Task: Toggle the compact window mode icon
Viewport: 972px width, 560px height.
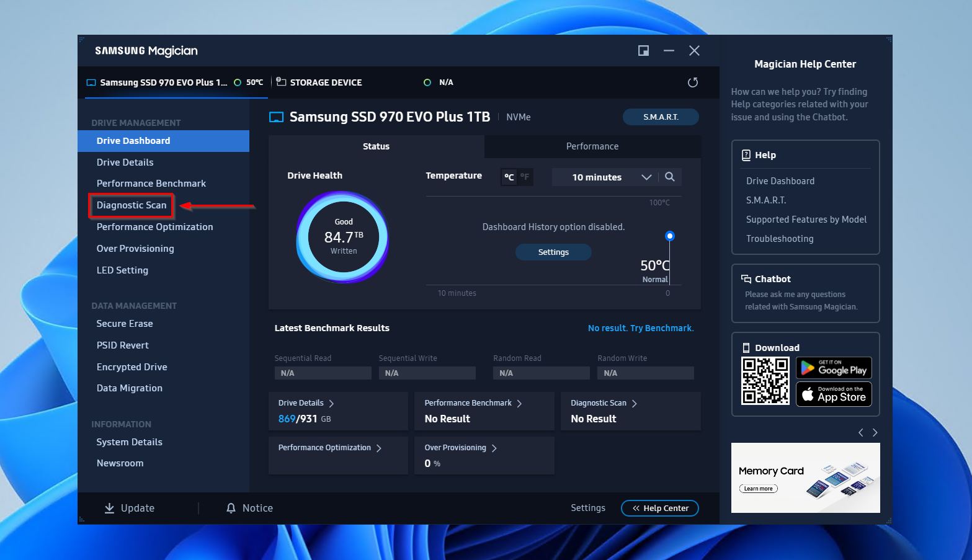Action: click(x=643, y=51)
